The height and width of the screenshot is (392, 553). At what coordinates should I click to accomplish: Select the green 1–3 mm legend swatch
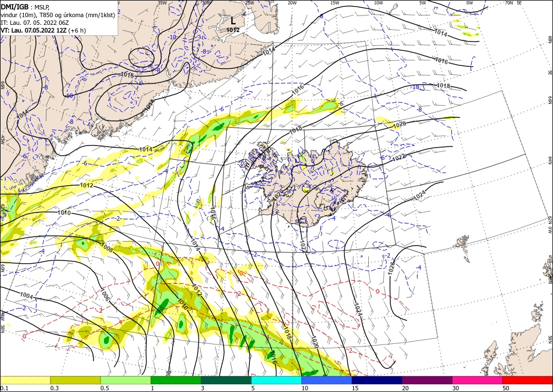pos(176,380)
